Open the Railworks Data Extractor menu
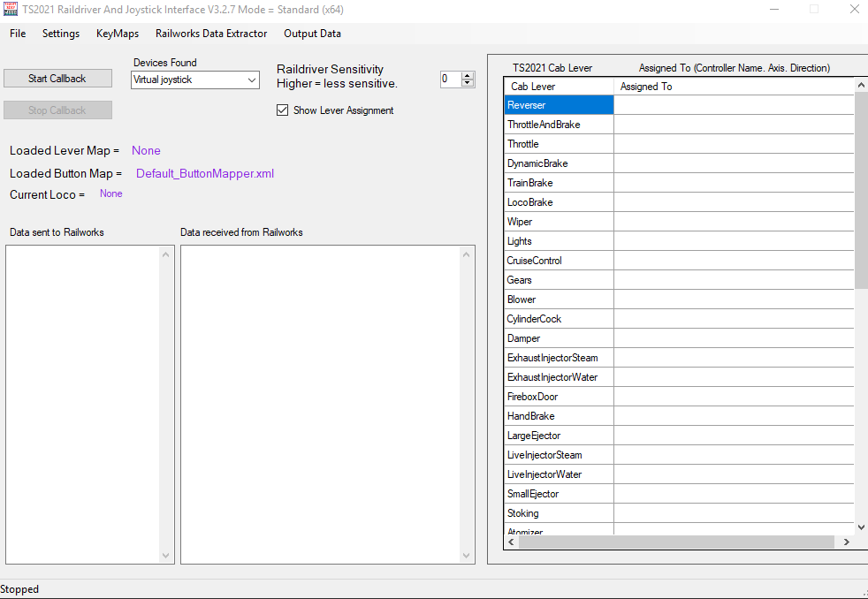The width and height of the screenshot is (868, 599). (211, 34)
